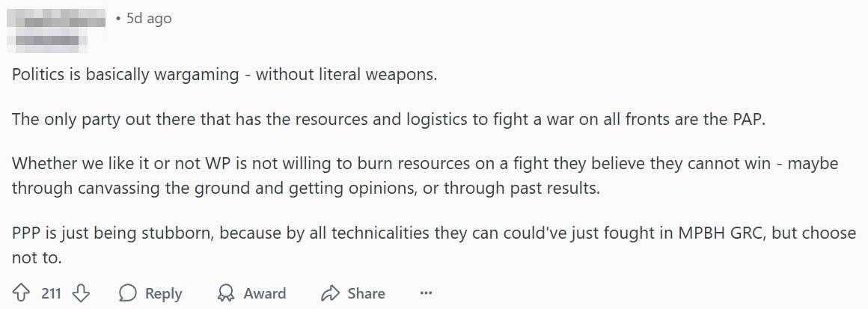The height and width of the screenshot is (309, 868).
Task: Click the Reply speech bubble icon
Action: pyautogui.click(x=128, y=293)
